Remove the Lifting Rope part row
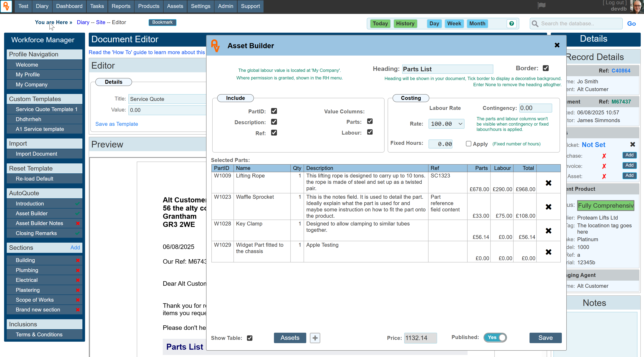The width and height of the screenshot is (644, 357). (549, 183)
